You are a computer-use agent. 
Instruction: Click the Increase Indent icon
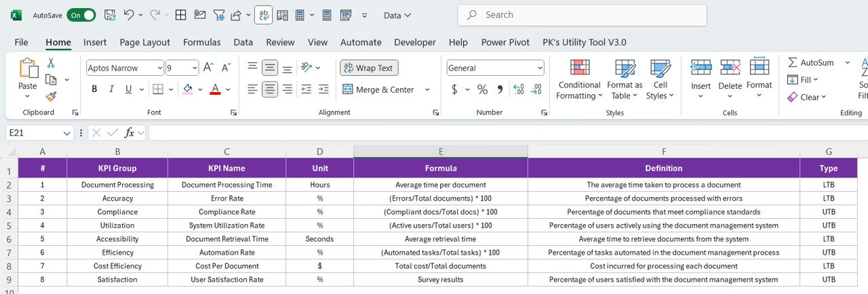coord(323,89)
